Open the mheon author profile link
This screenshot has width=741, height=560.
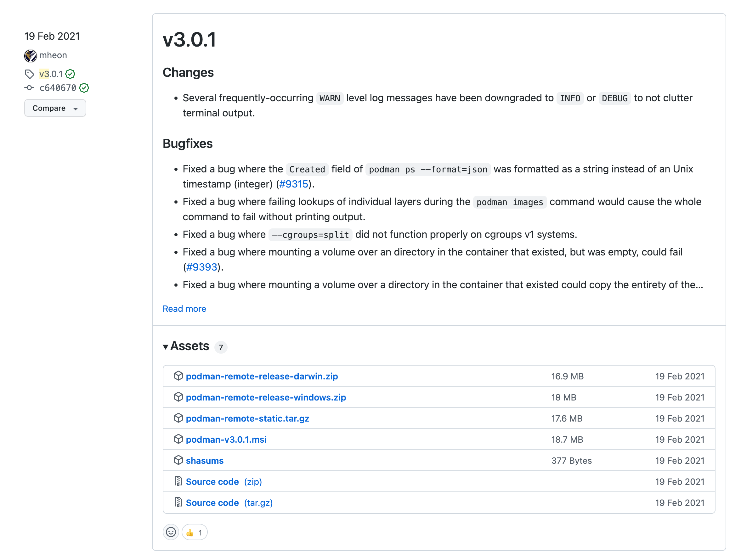pos(53,55)
